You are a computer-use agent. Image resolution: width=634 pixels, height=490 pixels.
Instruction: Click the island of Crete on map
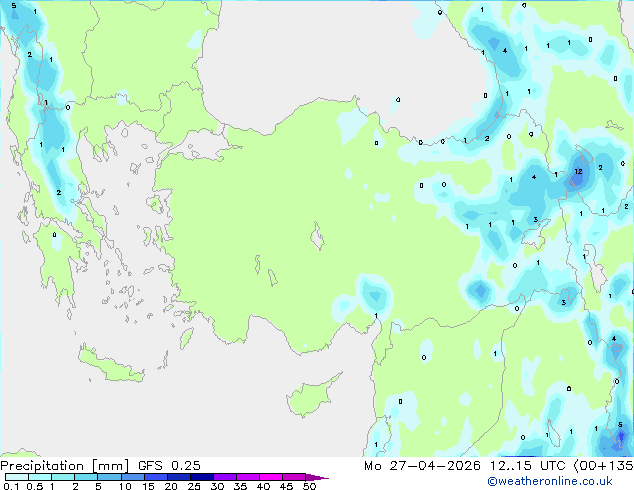pyautogui.click(x=110, y=365)
